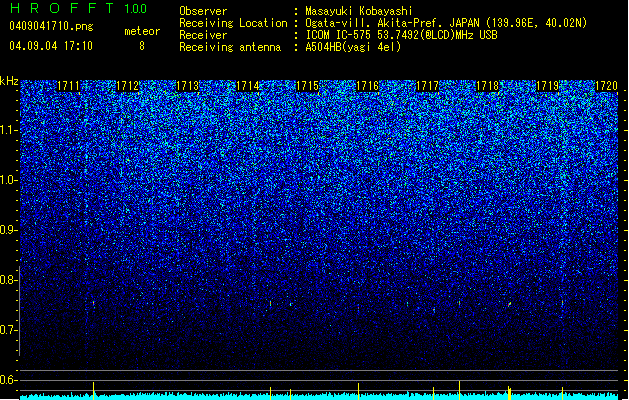Image resolution: width=629 pixels, height=400 pixels.
Task: Select the filename 0409041710.png
Action: [x=51, y=26]
